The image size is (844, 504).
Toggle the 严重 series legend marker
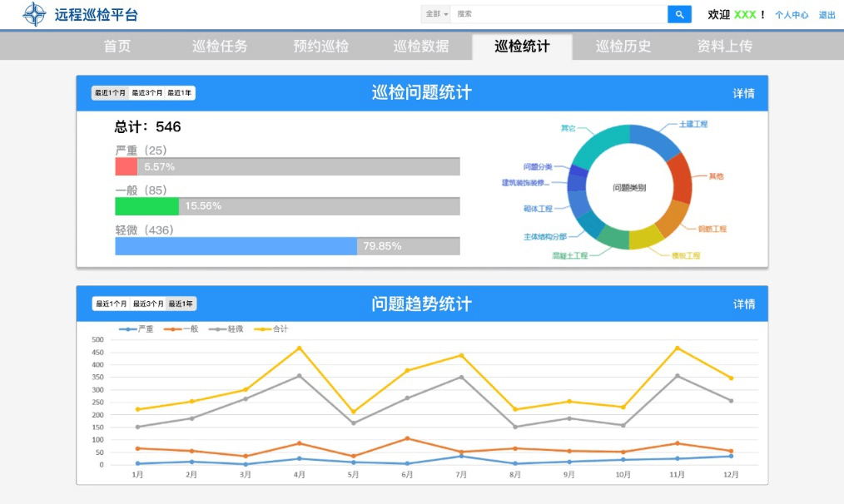[128, 329]
